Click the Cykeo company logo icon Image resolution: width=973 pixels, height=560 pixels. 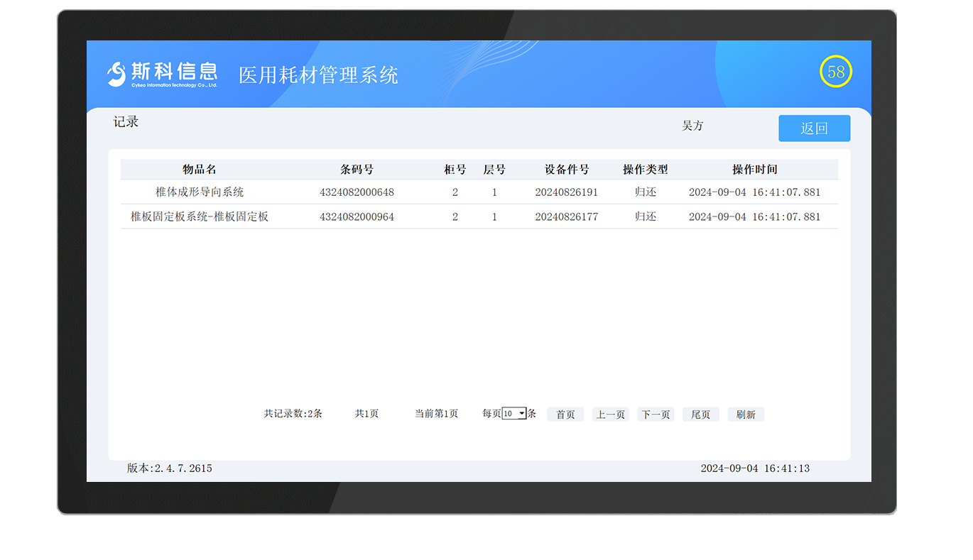[x=116, y=74]
